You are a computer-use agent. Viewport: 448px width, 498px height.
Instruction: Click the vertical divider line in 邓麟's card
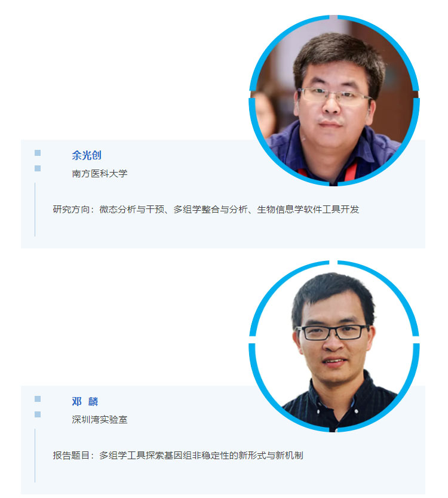point(35,456)
